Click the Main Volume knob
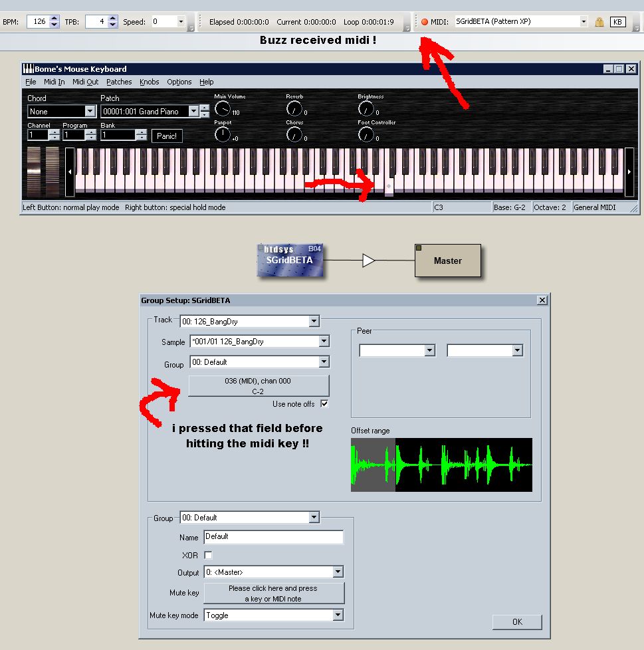The height and width of the screenshot is (650, 644). 223,108
